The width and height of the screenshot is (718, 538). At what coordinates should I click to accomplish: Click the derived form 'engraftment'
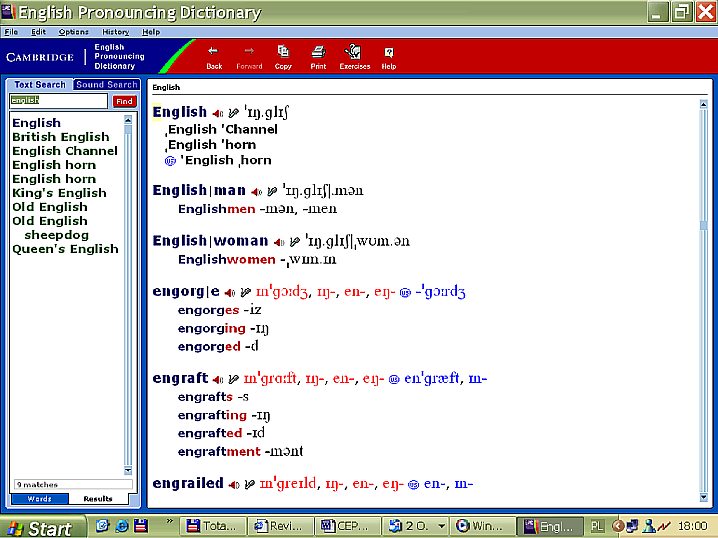coord(219,451)
